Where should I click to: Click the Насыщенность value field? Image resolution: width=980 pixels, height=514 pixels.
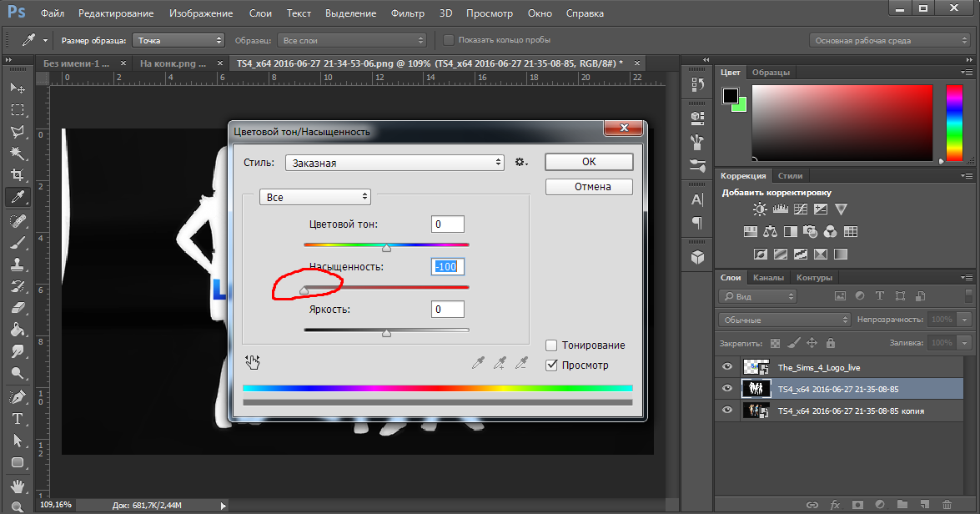click(448, 267)
